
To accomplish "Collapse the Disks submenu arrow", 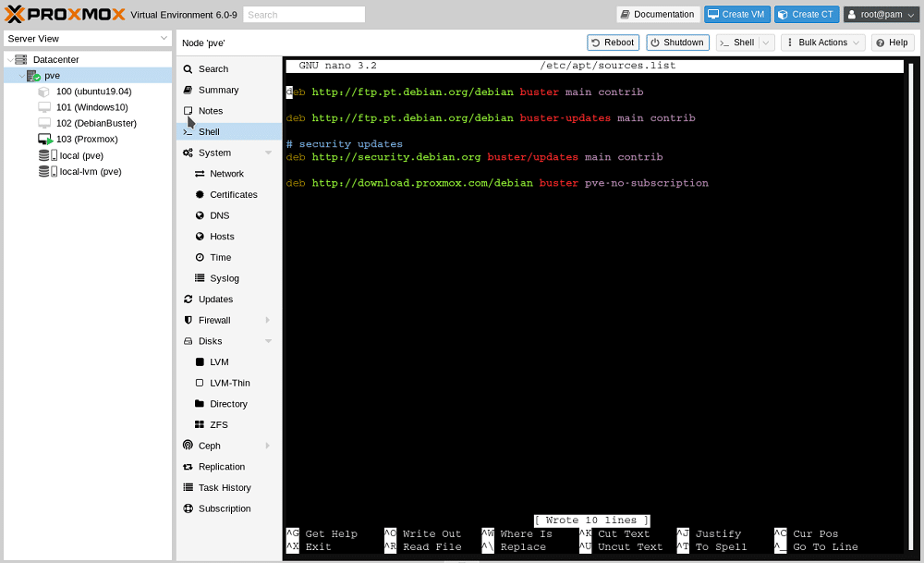I will [268, 341].
